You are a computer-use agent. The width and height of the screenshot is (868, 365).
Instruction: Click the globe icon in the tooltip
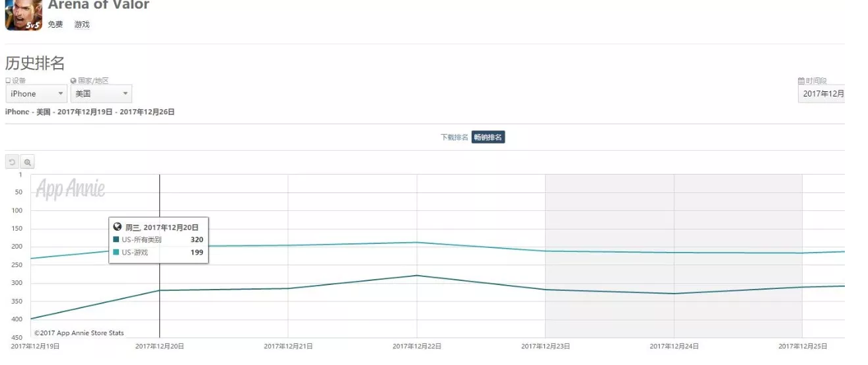118,227
